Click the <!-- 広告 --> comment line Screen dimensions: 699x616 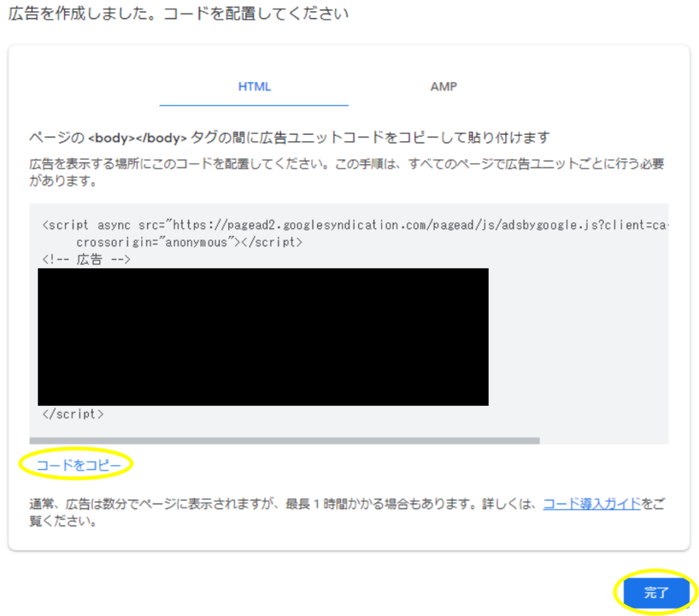click(x=86, y=259)
